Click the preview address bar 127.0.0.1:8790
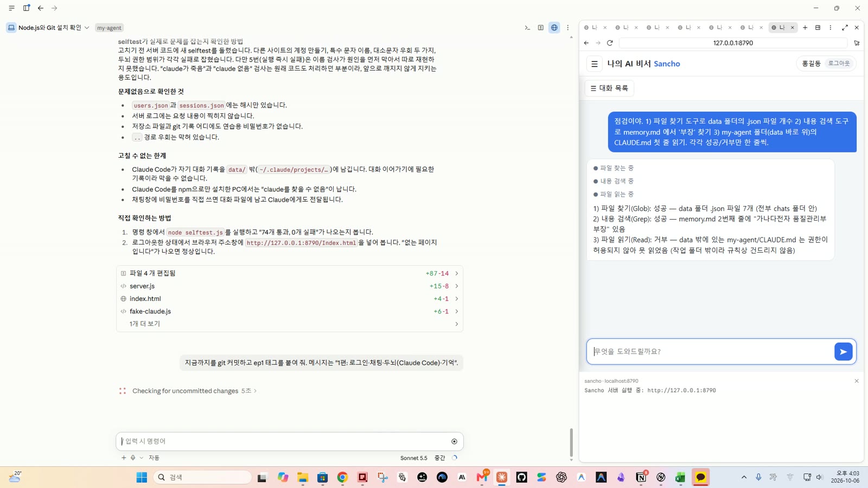The image size is (868, 488). point(733,43)
